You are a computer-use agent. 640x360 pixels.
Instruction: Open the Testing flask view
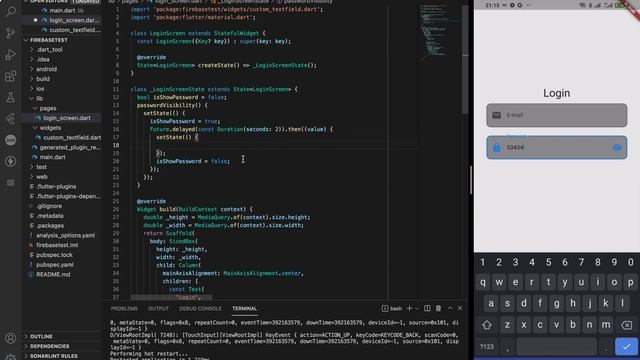click(x=11, y=97)
